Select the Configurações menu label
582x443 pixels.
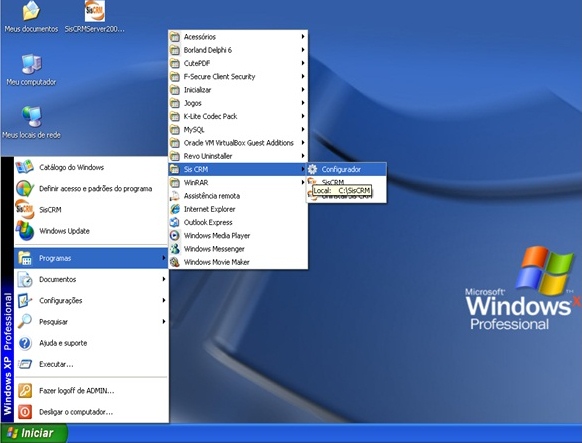coord(61,301)
